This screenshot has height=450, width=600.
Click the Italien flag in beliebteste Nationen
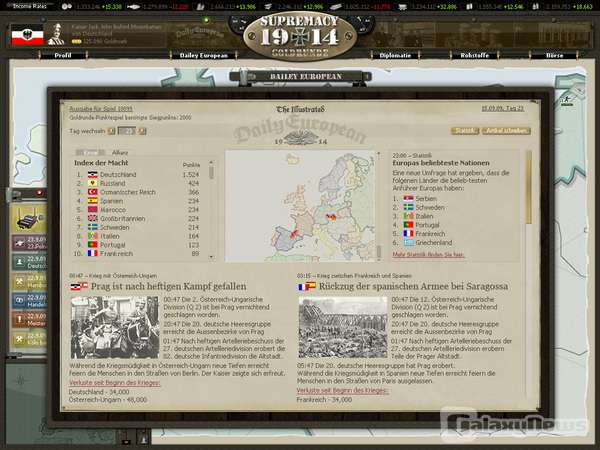[408, 216]
